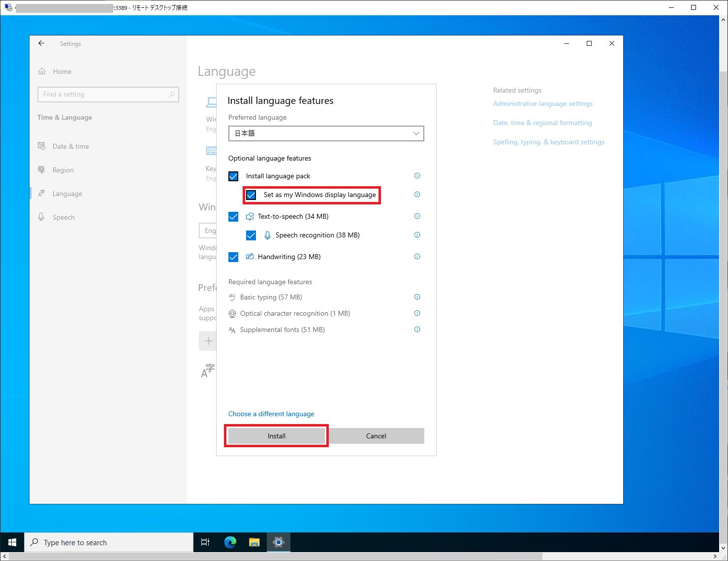
Task: Uncheck Install language pack
Action: click(233, 176)
